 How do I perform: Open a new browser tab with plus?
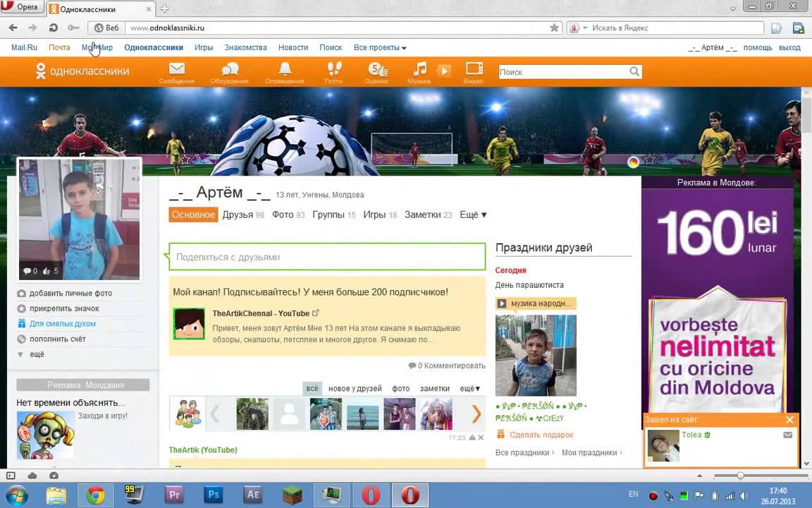(164, 8)
